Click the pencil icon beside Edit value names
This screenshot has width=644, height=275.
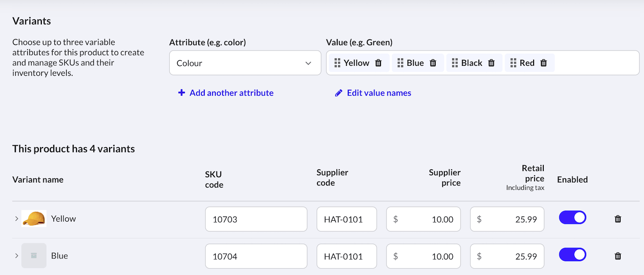(x=339, y=93)
